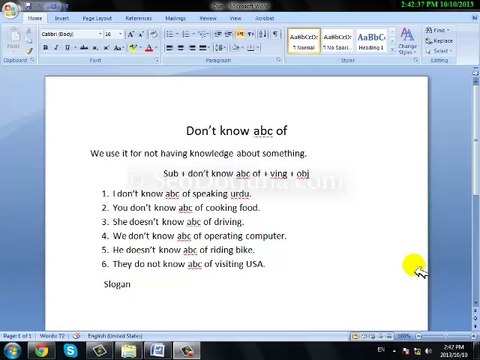Open the Paste button in Clipboard
The image size is (480, 360).
point(14,39)
